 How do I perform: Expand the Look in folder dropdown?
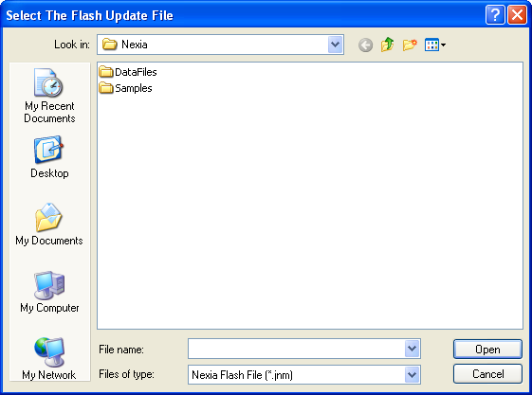335,45
